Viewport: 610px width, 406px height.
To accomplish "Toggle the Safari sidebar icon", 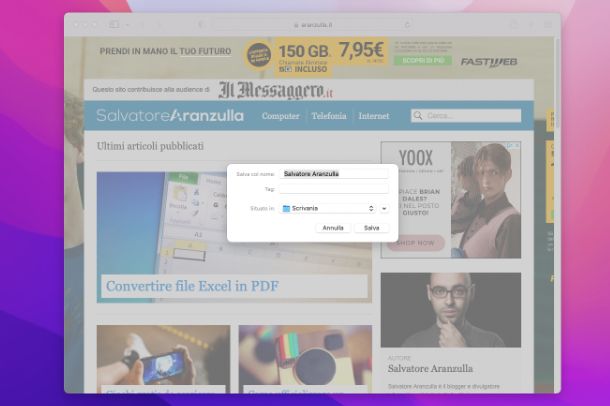I will [114, 24].
